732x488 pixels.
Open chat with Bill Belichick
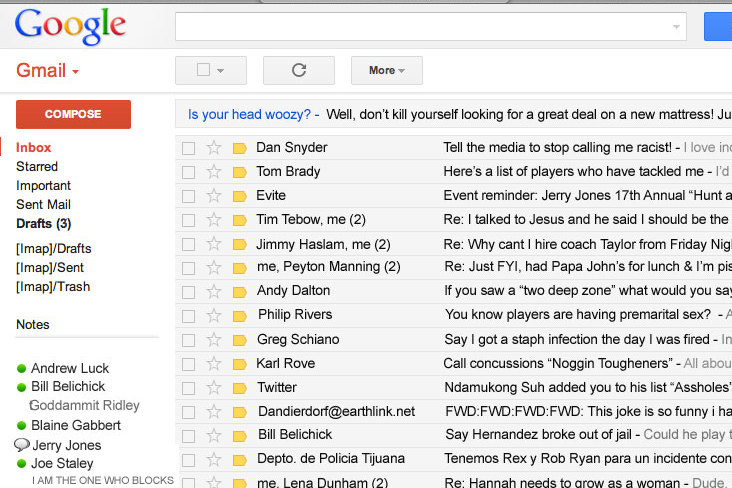(68, 387)
